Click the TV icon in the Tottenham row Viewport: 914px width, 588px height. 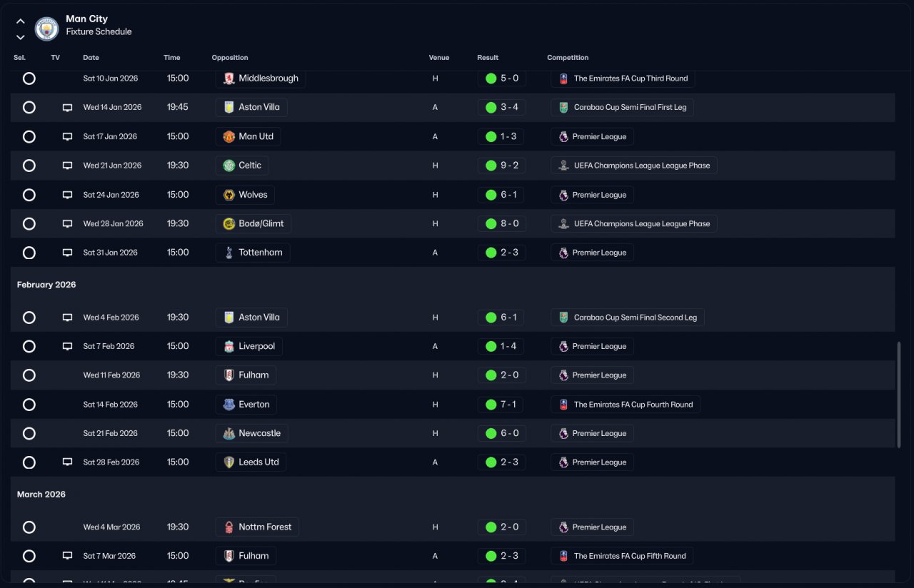coord(67,253)
